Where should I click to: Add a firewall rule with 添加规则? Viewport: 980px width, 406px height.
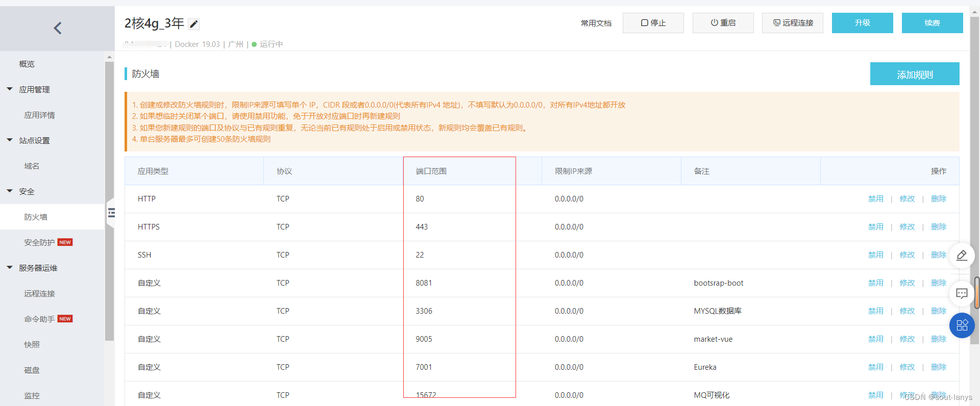(915, 74)
